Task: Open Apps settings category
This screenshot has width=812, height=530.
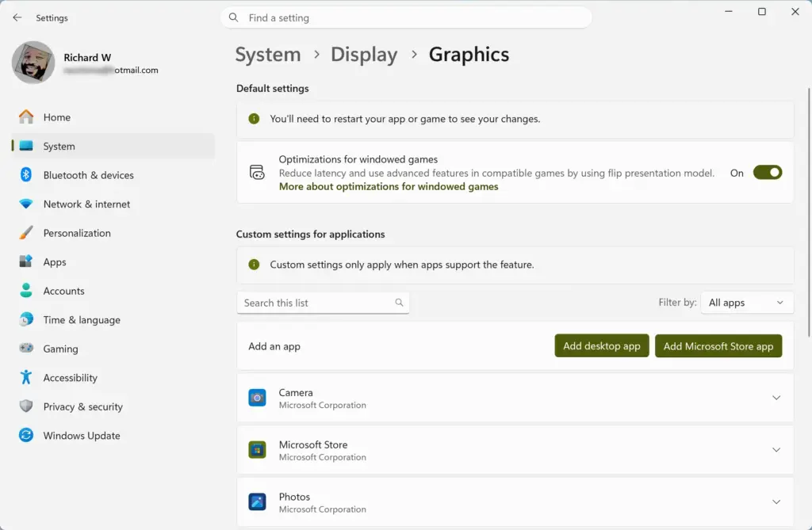Action: (x=113, y=261)
